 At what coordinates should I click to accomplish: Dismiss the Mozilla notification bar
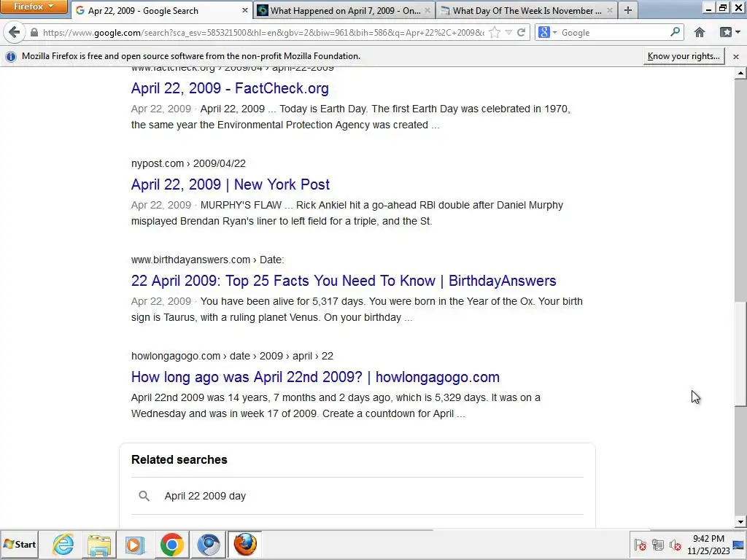click(x=736, y=56)
